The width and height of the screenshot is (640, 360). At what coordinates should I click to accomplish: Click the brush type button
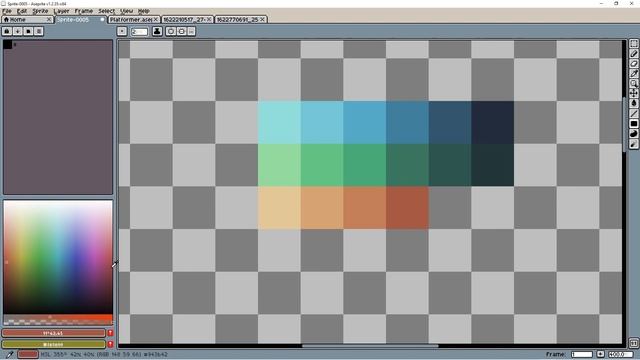(x=122, y=31)
